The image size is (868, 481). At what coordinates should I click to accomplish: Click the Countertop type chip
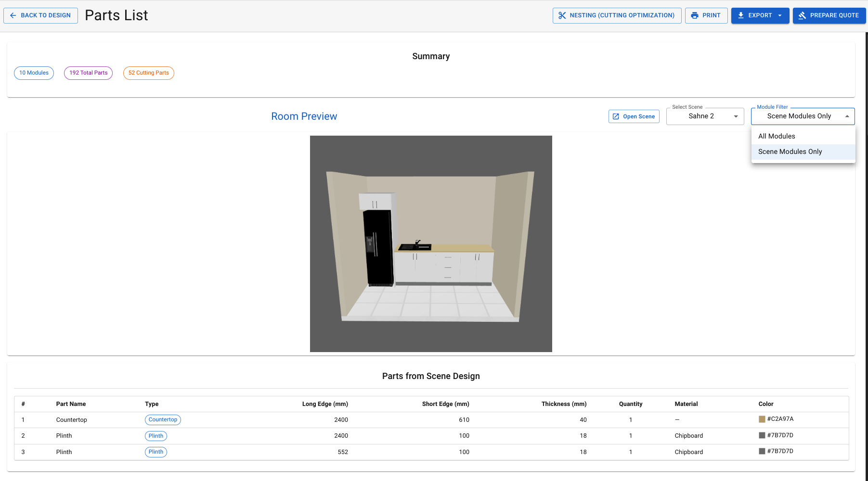163,420
